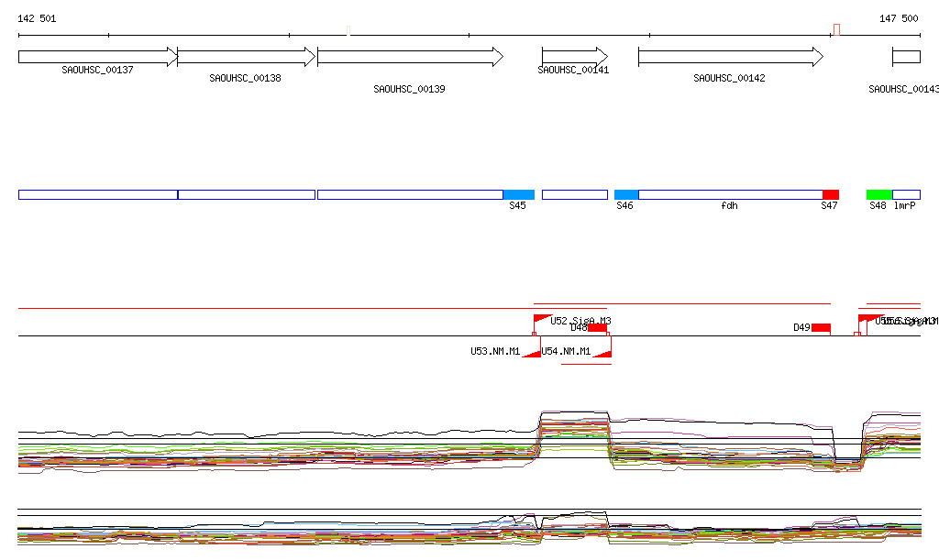Select the blue S46 segment

pos(626,194)
